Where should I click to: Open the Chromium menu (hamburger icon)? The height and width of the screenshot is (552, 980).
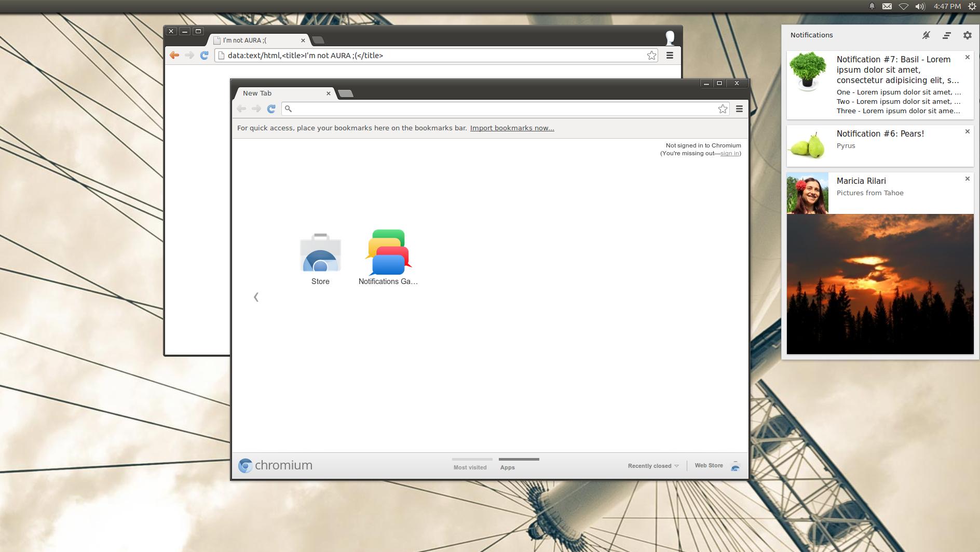740,109
